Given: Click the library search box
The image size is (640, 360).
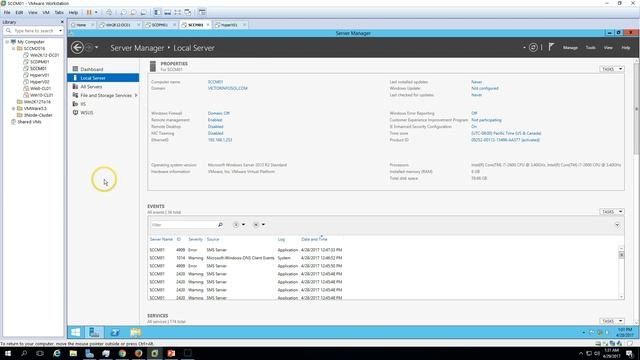Looking at the screenshot, I should (x=33, y=31).
